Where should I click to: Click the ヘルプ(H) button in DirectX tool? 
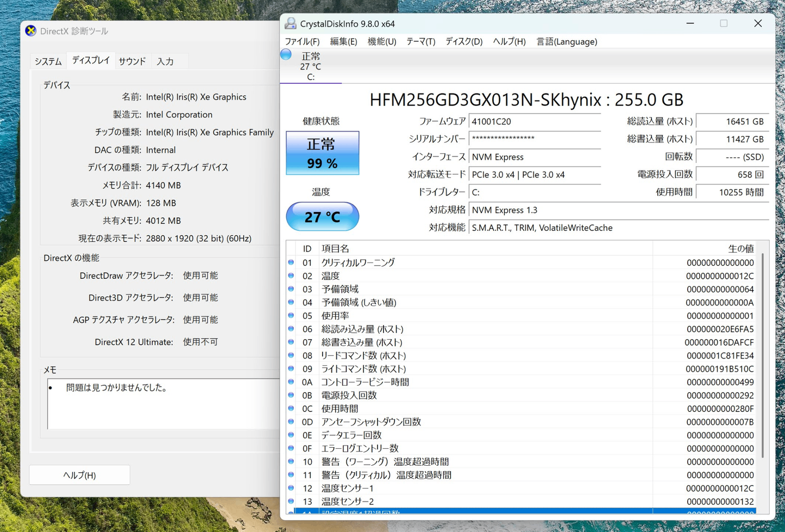click(x=79, y=475)
